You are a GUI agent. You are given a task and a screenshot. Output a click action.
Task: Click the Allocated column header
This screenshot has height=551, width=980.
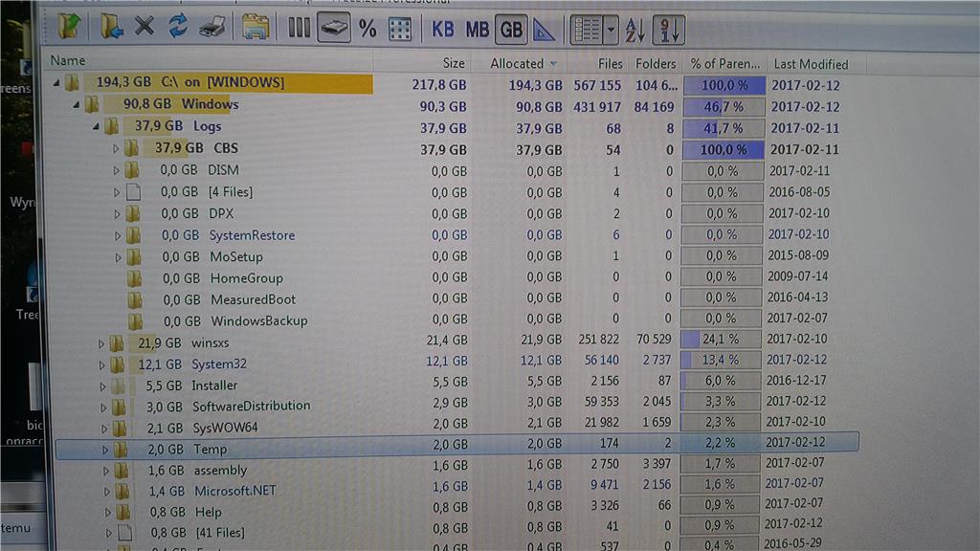516,64
